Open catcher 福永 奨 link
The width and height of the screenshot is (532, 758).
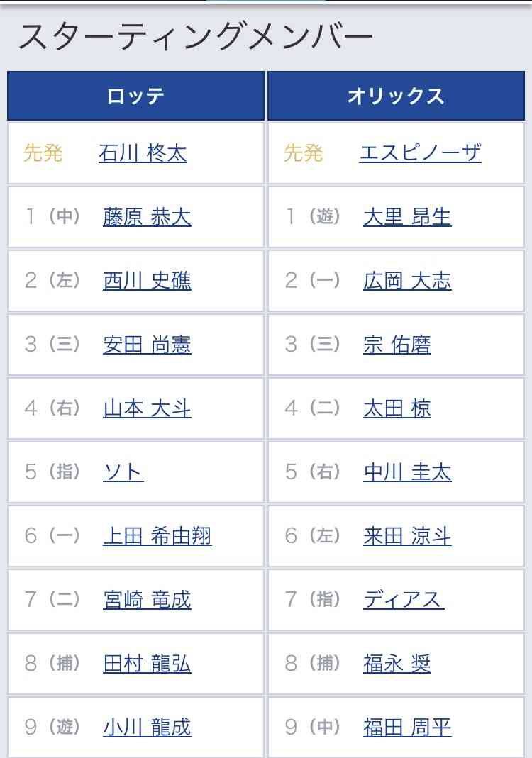pos(397,663)
